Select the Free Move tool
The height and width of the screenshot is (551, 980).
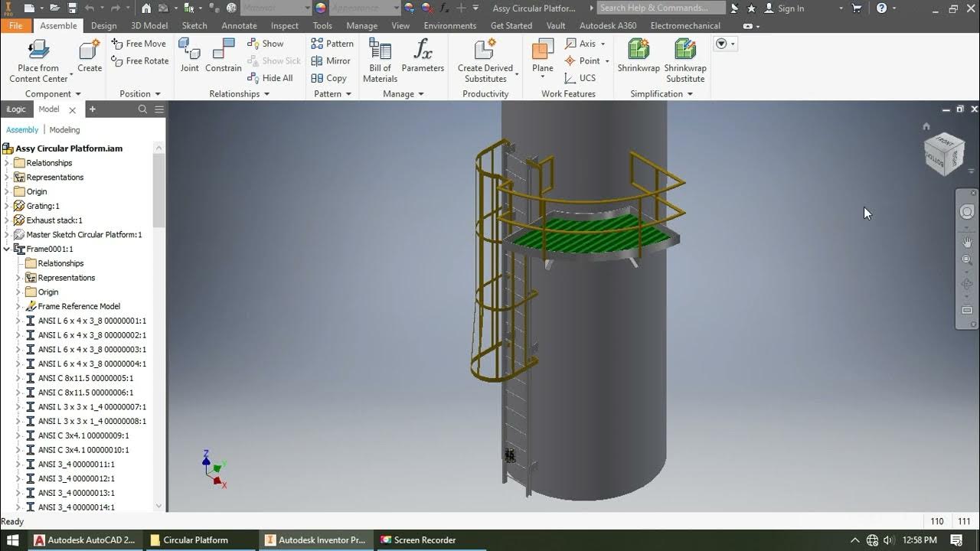point(139,44)
